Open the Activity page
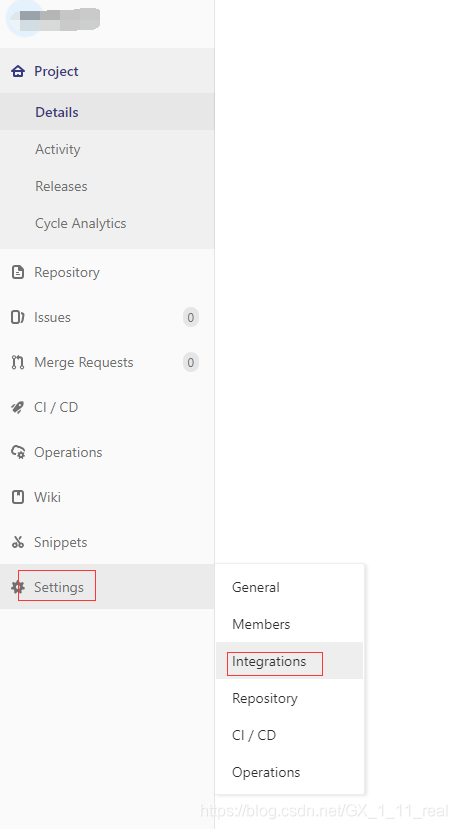 [58, 149]
